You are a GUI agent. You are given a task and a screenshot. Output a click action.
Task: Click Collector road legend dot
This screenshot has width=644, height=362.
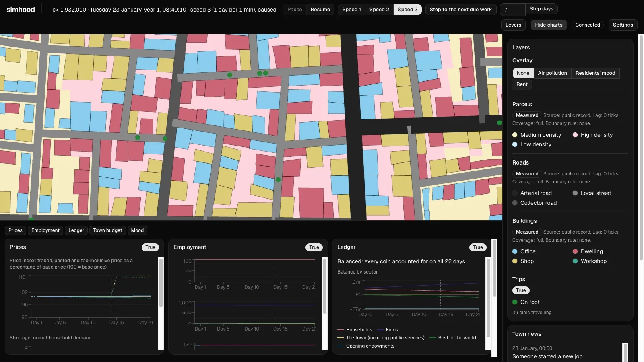coord(515,203)
